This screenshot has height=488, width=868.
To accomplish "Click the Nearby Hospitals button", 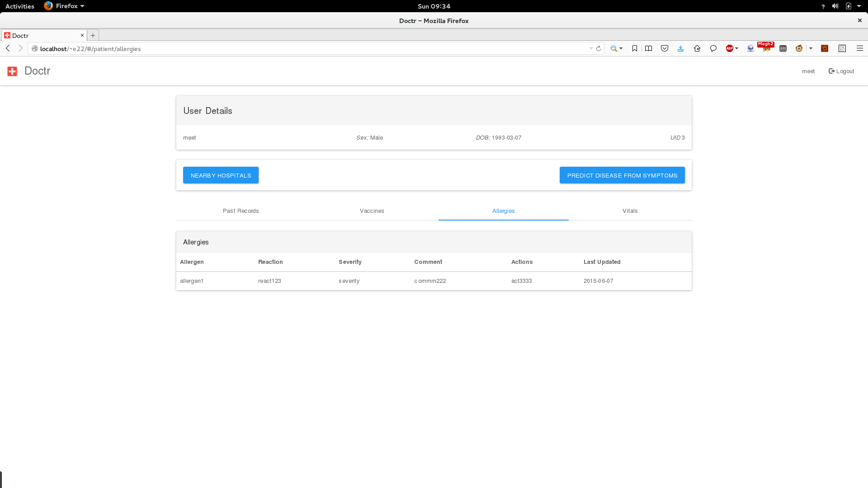I will click(x=221, y=175).
